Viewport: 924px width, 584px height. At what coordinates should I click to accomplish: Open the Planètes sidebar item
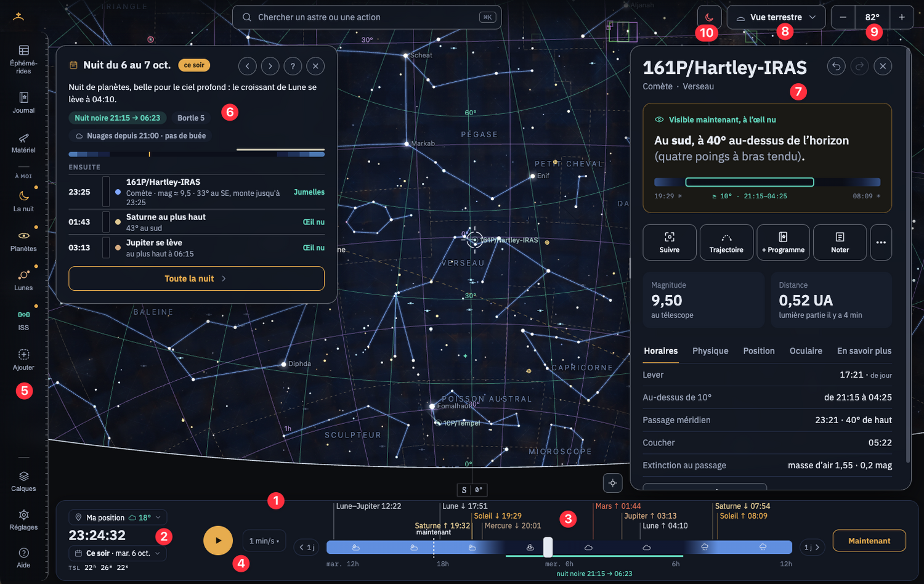tap(23, 241)
